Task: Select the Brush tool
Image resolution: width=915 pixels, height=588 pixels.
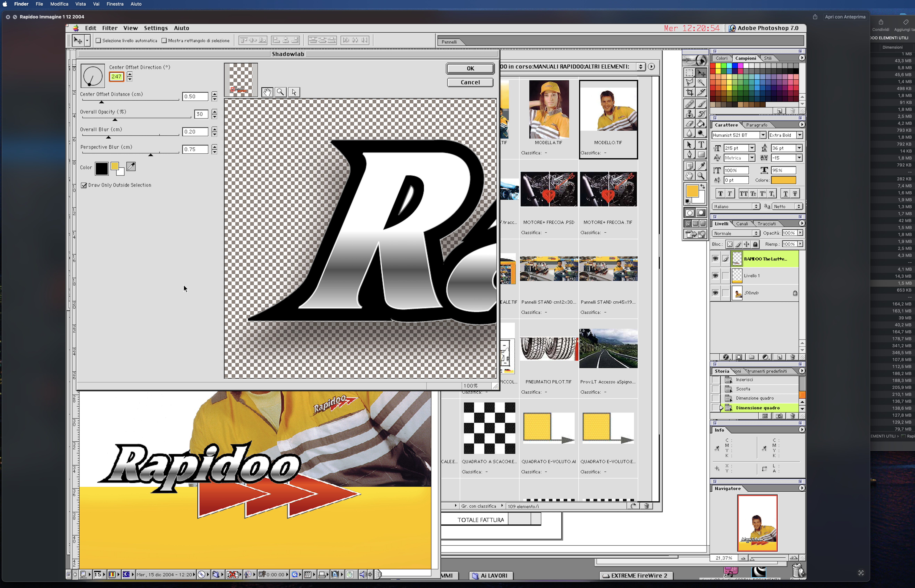Action: click(x=701, y=104)
